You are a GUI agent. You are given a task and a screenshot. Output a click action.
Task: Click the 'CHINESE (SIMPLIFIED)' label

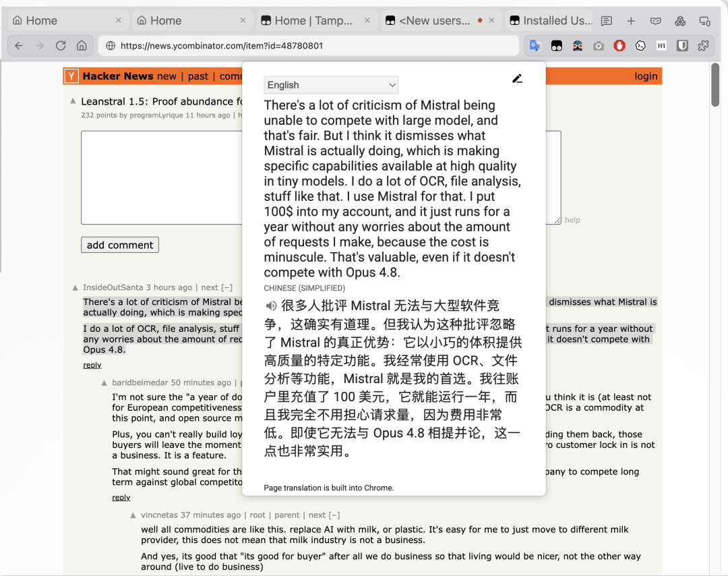[305, 288]
